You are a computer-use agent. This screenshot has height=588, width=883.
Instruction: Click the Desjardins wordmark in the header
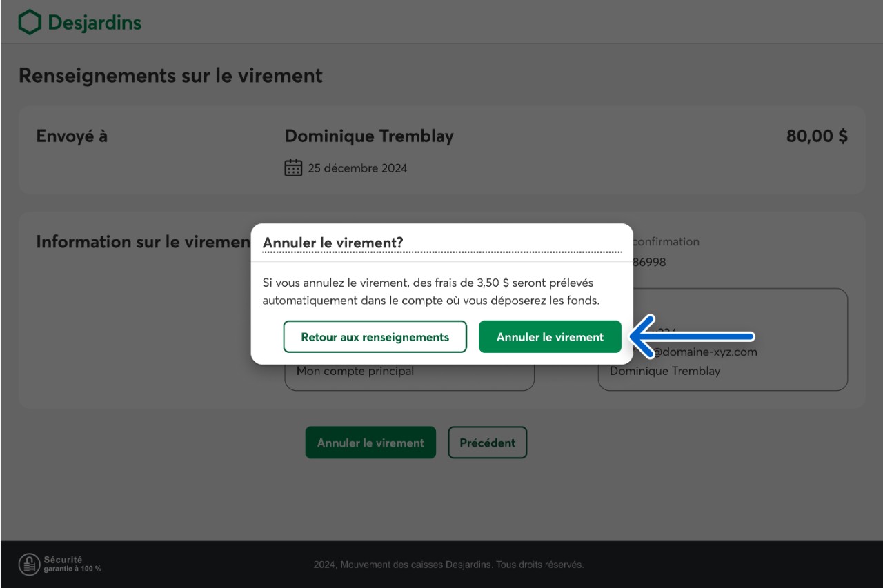[95, 23]
